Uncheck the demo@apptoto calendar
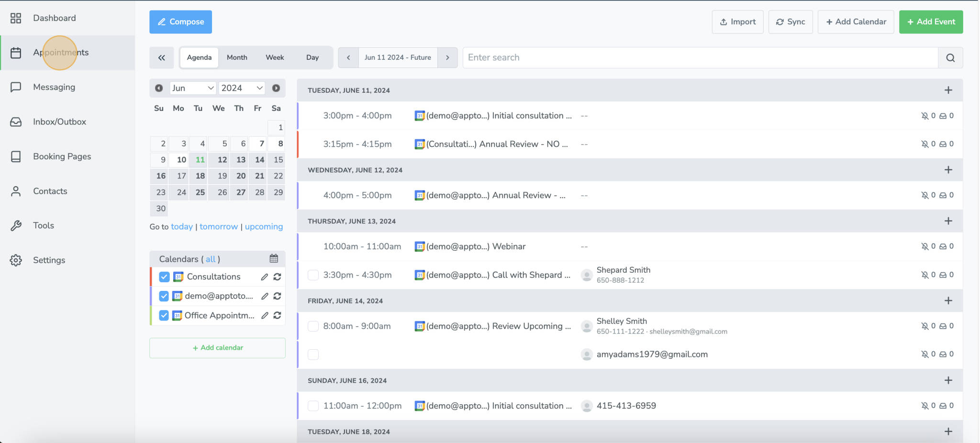 coord(164,296)
